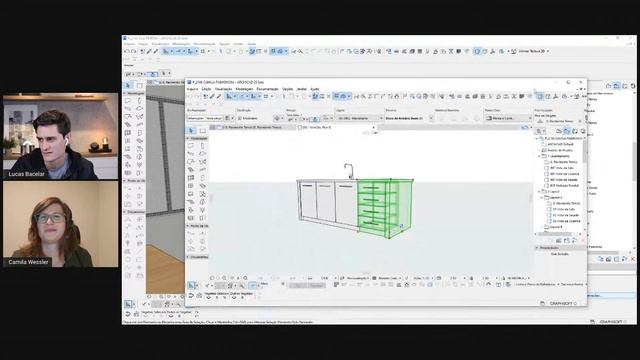Click Redo in front window toolbar
The height and width of the screenshot is (360, 640).
click(x=197, y=96)
